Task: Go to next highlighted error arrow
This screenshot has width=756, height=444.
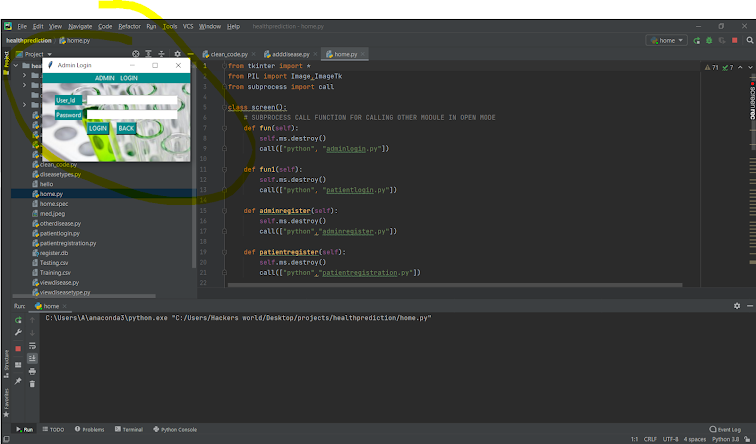Action: coord(750,67)
